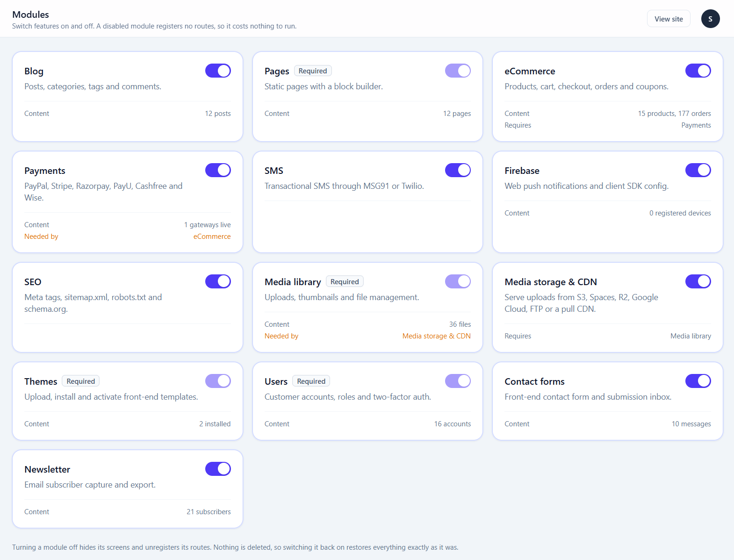Toggle the Pages module switch
The height and width of the screenshot is (560, 734).
(458, 71)
